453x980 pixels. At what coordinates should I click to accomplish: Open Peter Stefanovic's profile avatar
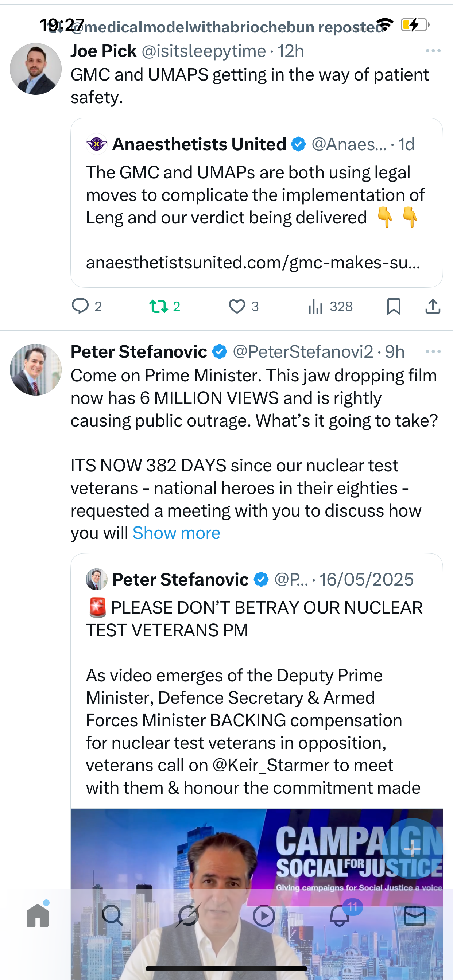pyautogui.click(x=36, y=370)
